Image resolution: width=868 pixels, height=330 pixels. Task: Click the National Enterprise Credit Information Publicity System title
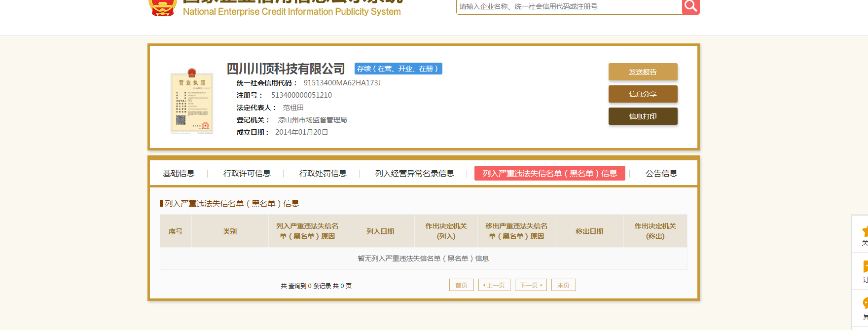[x=292, y=11]
